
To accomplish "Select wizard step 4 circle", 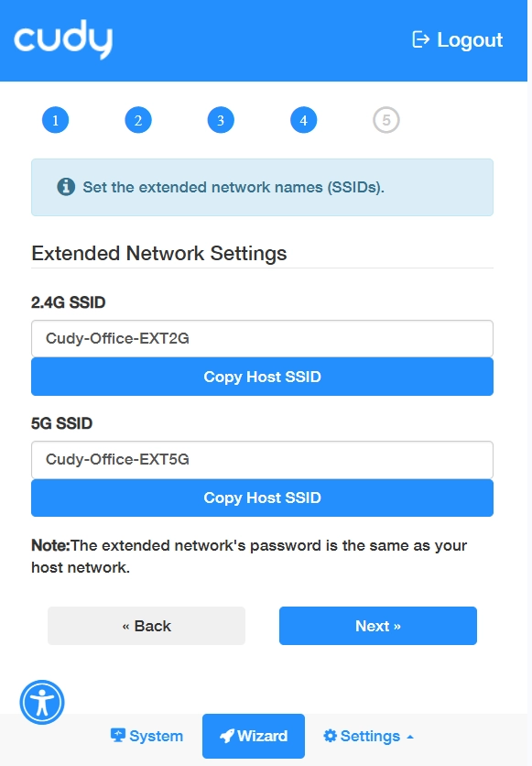I will (x=304, y=120).
